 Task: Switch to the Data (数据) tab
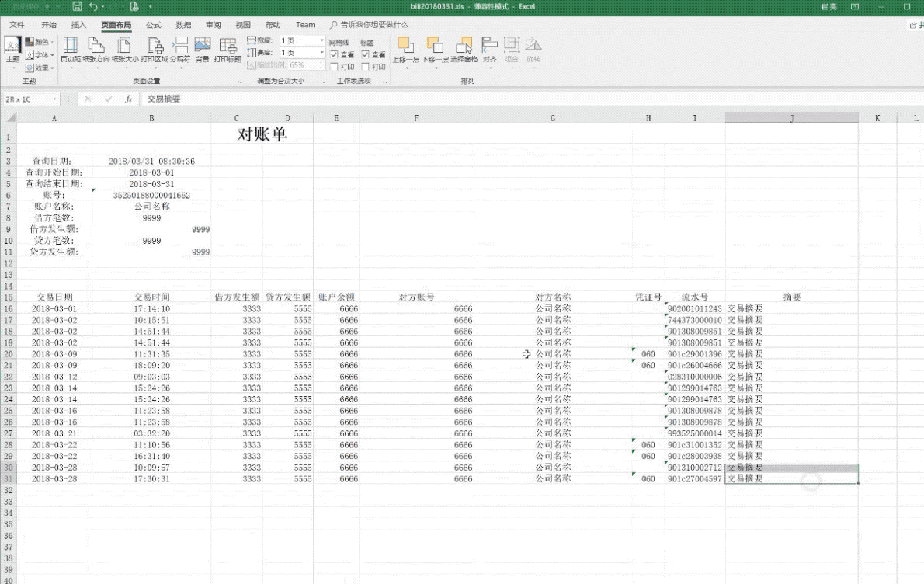pyautogui.click(x=183, y=25)
